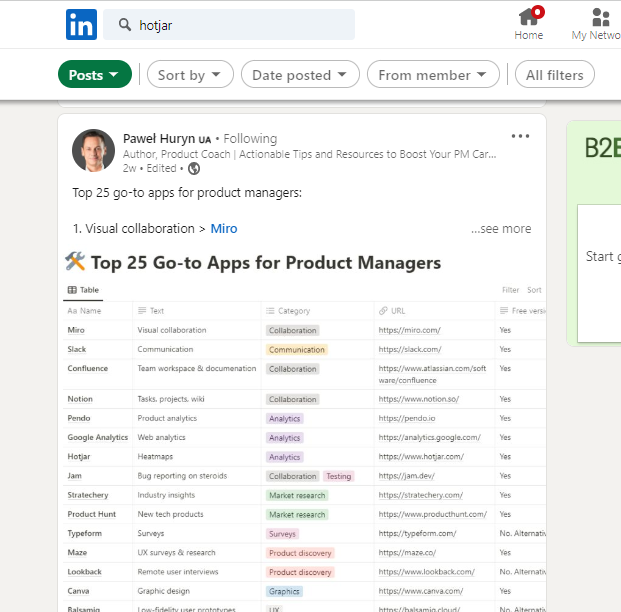Click the Product discovery tag in Maze row
621x612 pixels.
tap(300, 553)
